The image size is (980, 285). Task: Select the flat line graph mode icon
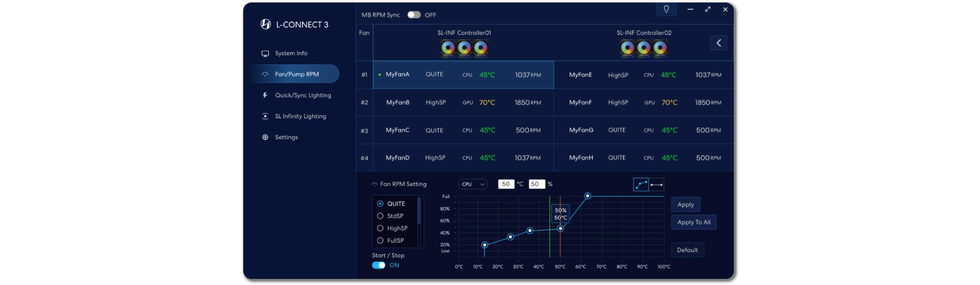[657, 184]
